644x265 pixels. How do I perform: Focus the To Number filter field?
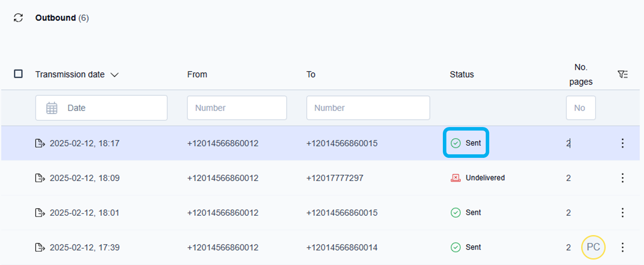368,108
